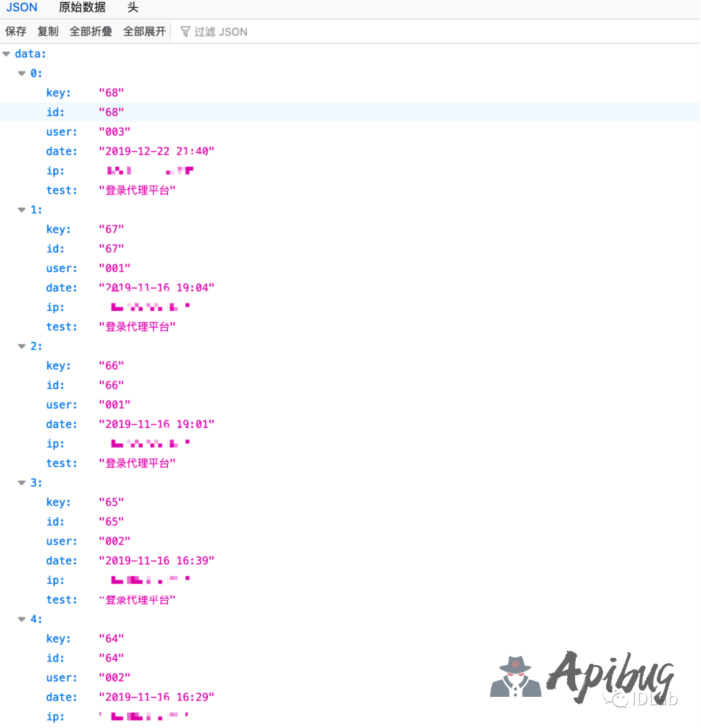This screenshot has height=728, width=701.
Task: Collapse array item 0 triangle
Action: pos(21,74)
